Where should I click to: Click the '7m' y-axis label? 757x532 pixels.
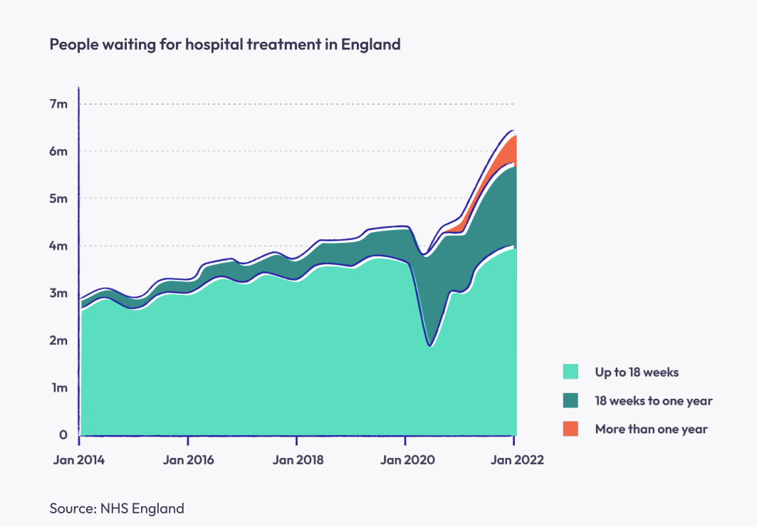click(60, 104)
